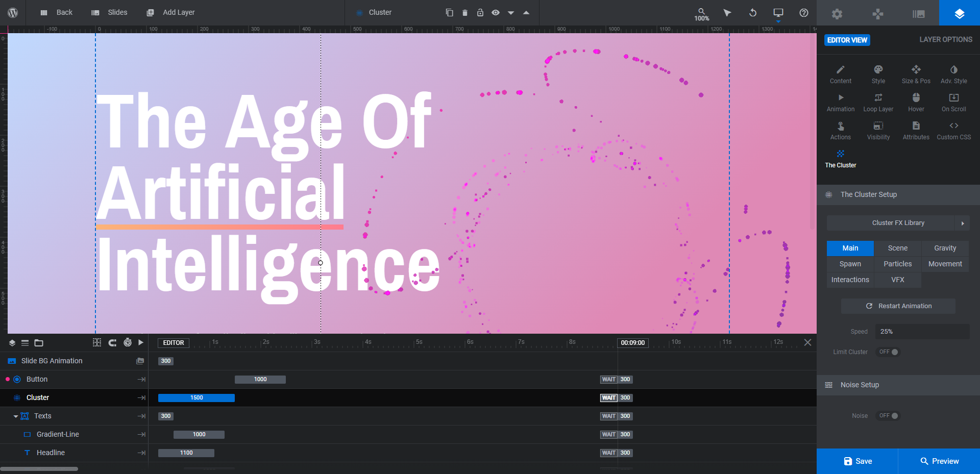Edit the Speed 25% field
The height and width of the screenshot is (474, 980).
(922, 332)
